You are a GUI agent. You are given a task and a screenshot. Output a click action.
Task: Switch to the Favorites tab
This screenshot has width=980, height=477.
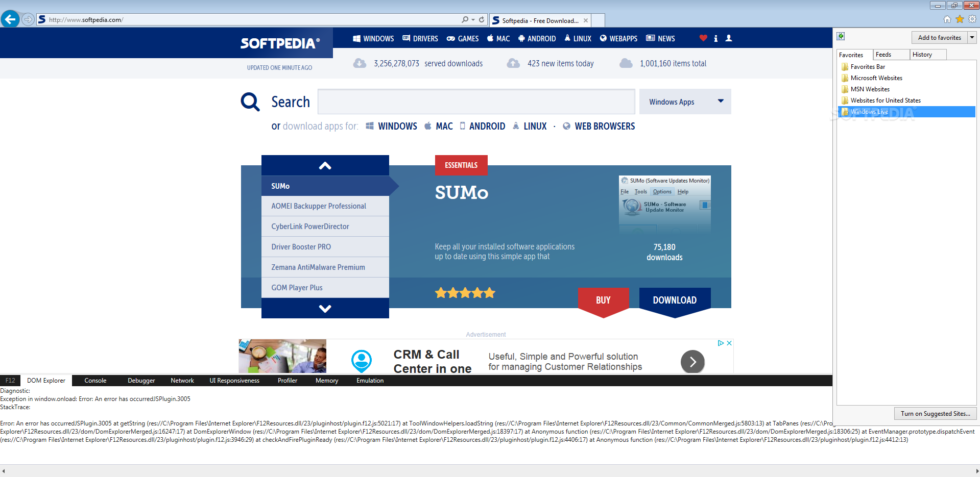click(854, 55)
